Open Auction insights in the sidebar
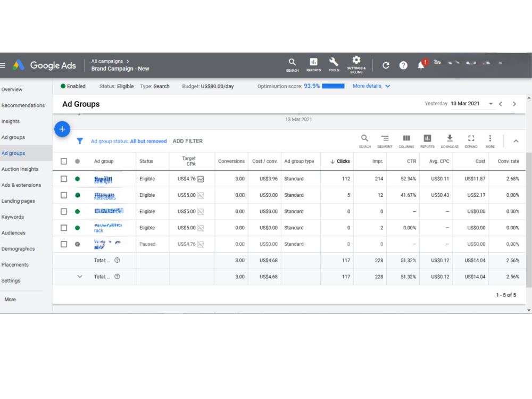 20,169
